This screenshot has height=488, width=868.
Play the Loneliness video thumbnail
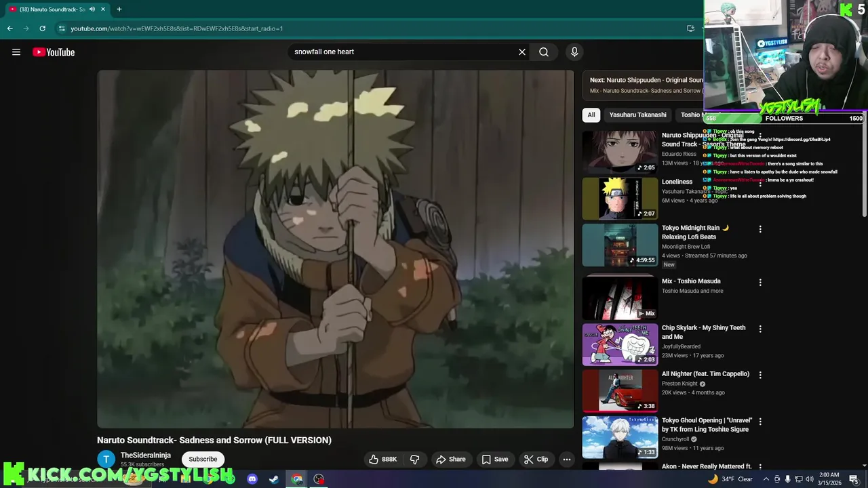coord(620,199)
